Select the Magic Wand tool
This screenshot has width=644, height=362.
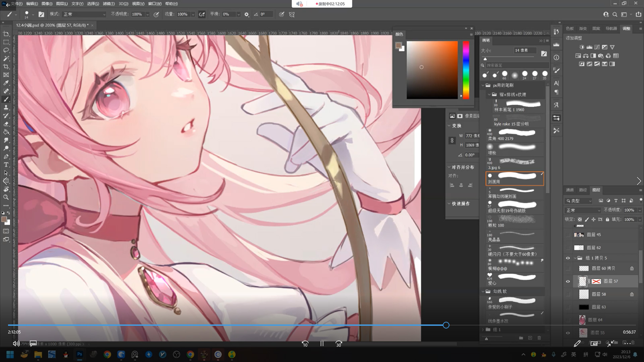click(x=6, y=58)
